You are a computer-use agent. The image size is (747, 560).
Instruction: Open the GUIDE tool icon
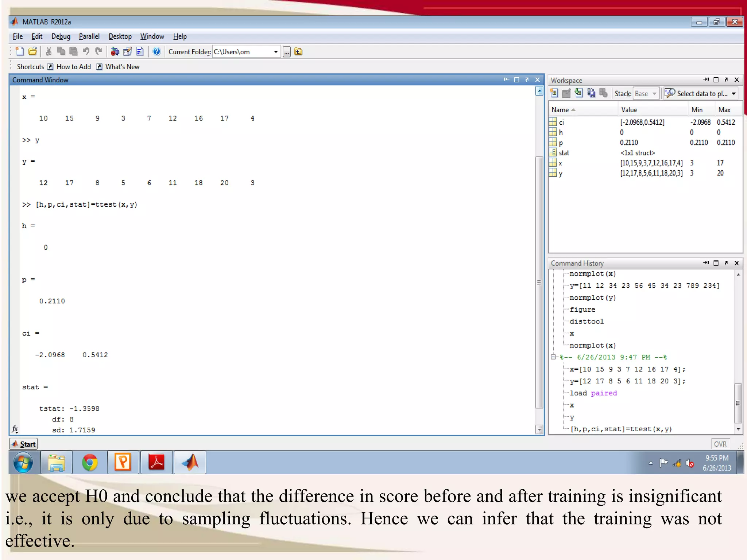coord(127,51)
